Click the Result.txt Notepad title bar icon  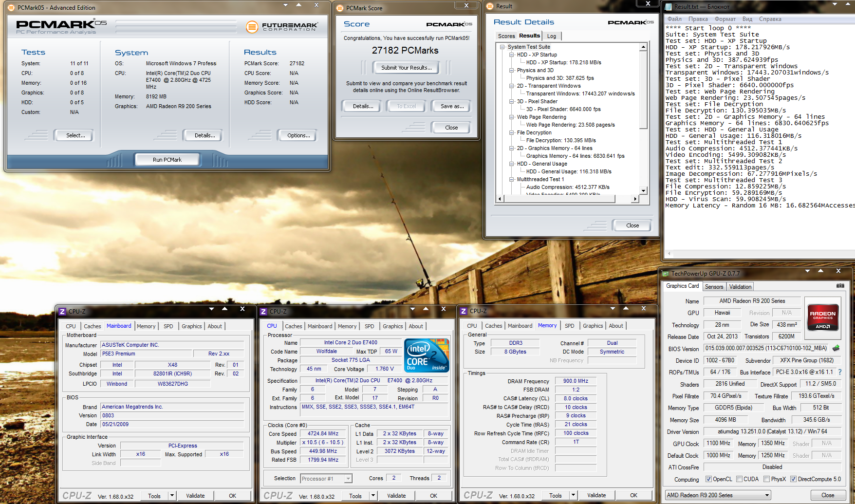pos(669,7)
